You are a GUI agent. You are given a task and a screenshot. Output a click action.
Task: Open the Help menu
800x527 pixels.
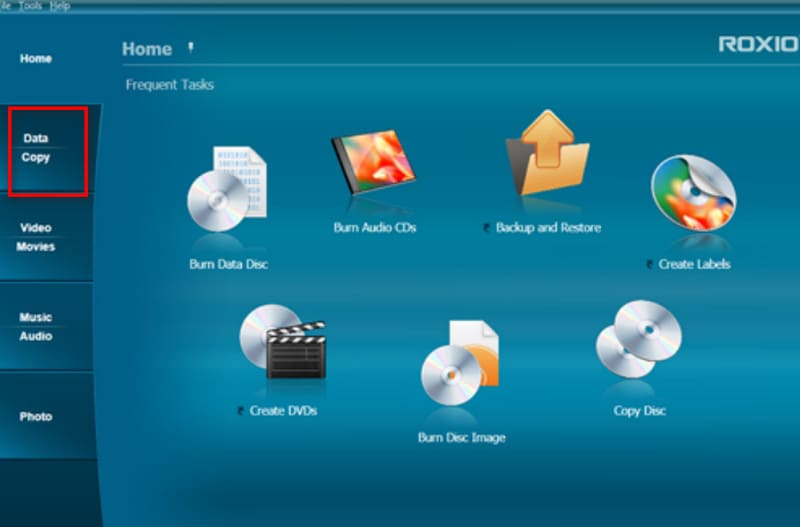pyautogui.click(x=60, y=5)
